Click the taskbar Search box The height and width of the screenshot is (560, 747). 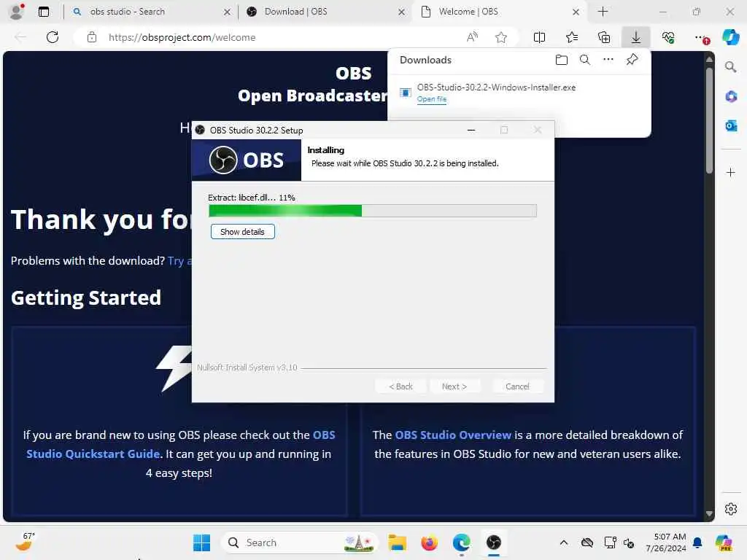[x=298, y=542]
